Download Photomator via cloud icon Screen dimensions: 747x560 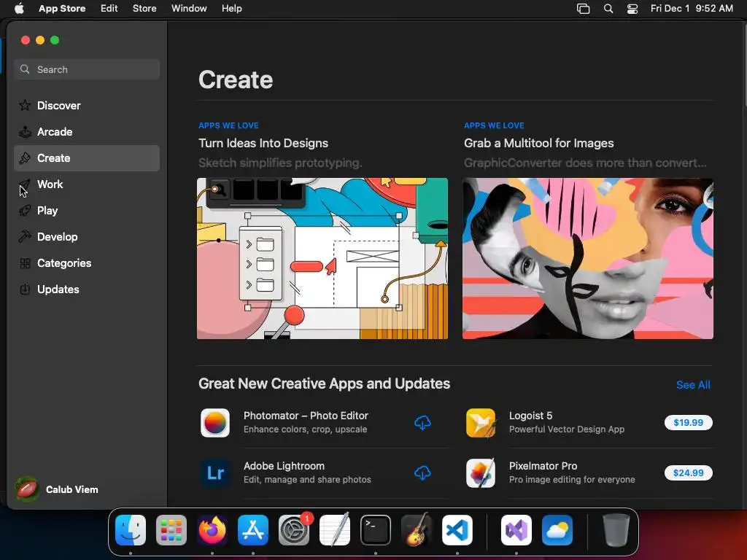[422, 422]
